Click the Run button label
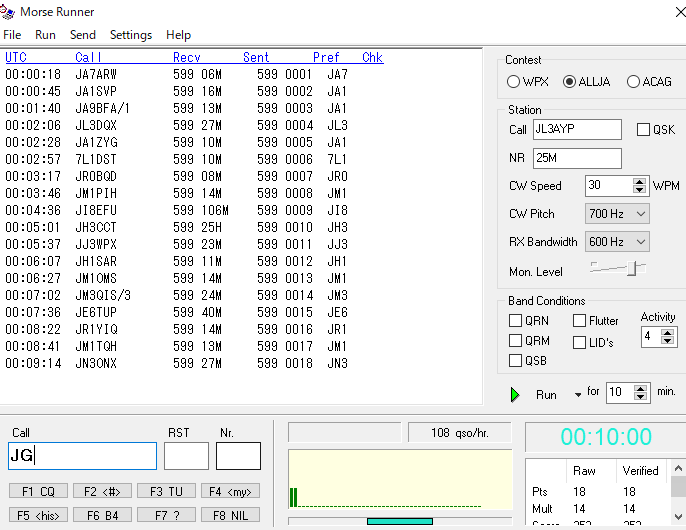Viewport: 686px width, 530px height. tap(546, 395)
